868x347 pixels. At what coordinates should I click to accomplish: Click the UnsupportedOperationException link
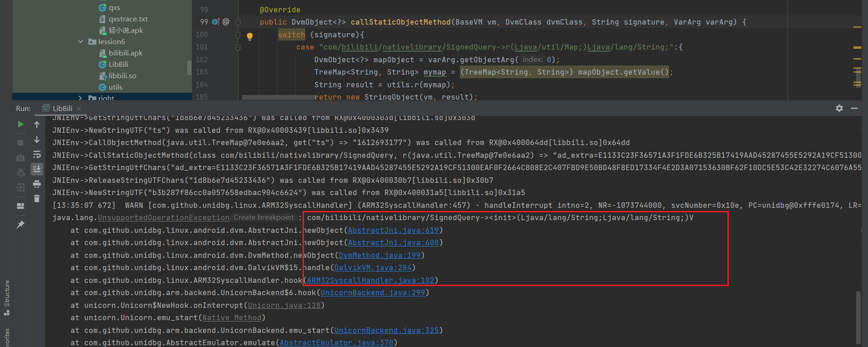pyautogui.click(x=163, y=218)
